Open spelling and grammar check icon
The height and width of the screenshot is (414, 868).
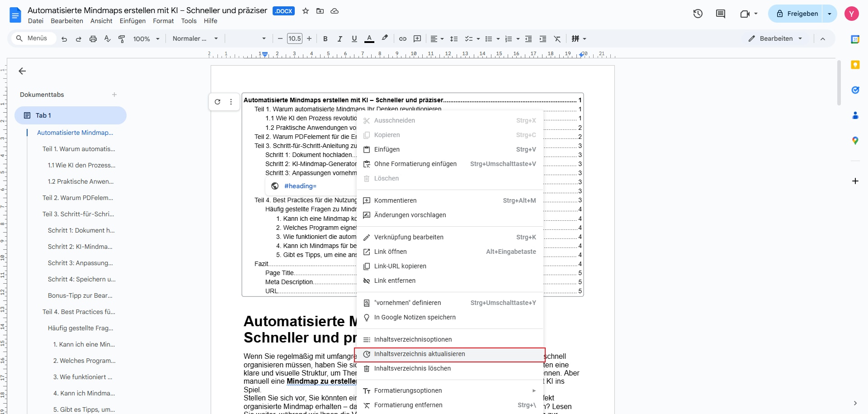click(x=108, y=39)
